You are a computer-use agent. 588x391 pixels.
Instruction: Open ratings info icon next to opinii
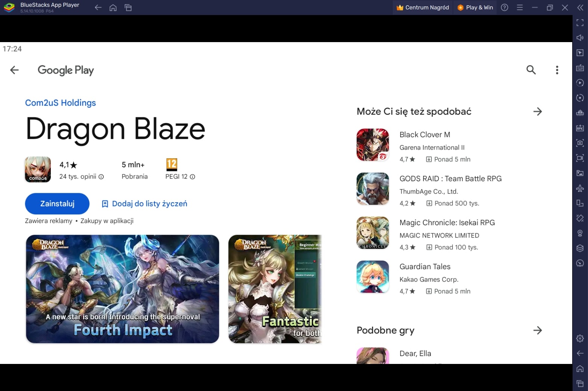click(x=101, y=177)
